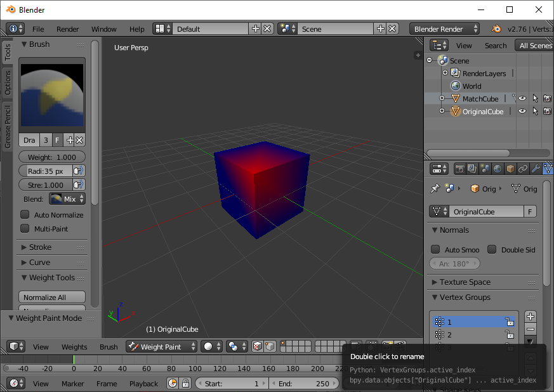Open the Weights menu in 3D view header
This screenshot has height=392, width=554.
point(74,347)
